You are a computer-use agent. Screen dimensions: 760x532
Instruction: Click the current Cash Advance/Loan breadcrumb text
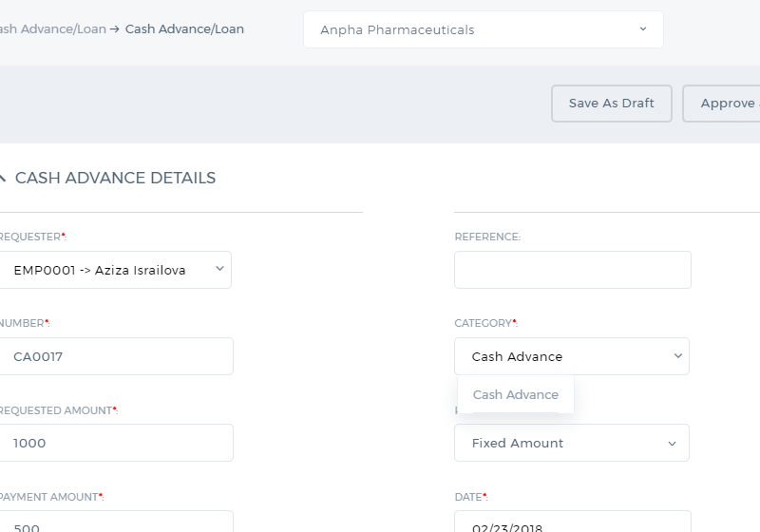[184, 29]
